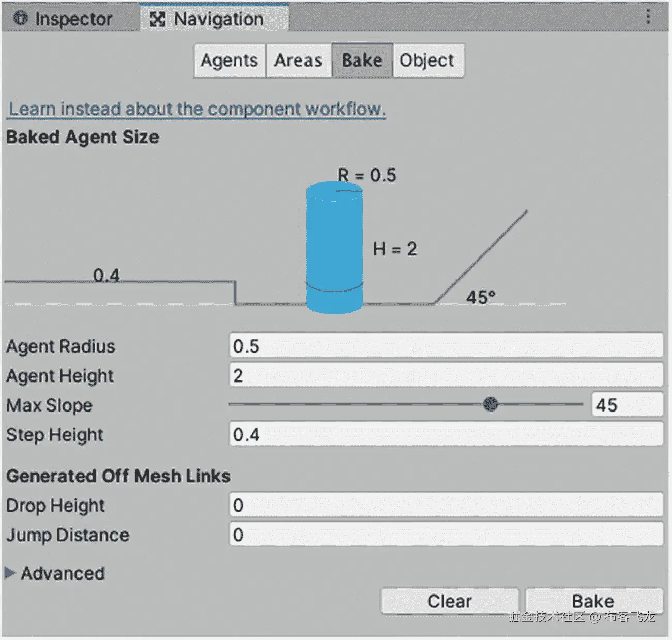Select the Navigation tab
Viewport: 672px width, 640px height.
pyautogui.click(x=214, y=19)
